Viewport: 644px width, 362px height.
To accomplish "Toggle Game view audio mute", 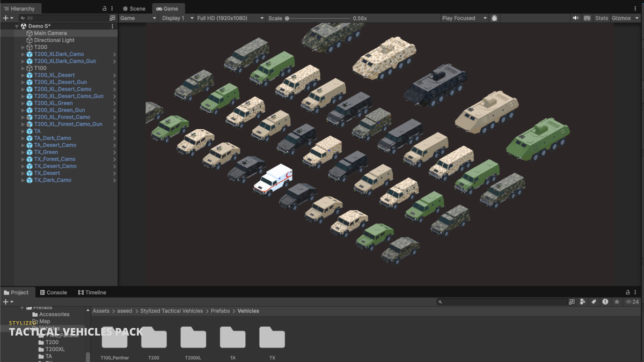I will tap(575, 18).
